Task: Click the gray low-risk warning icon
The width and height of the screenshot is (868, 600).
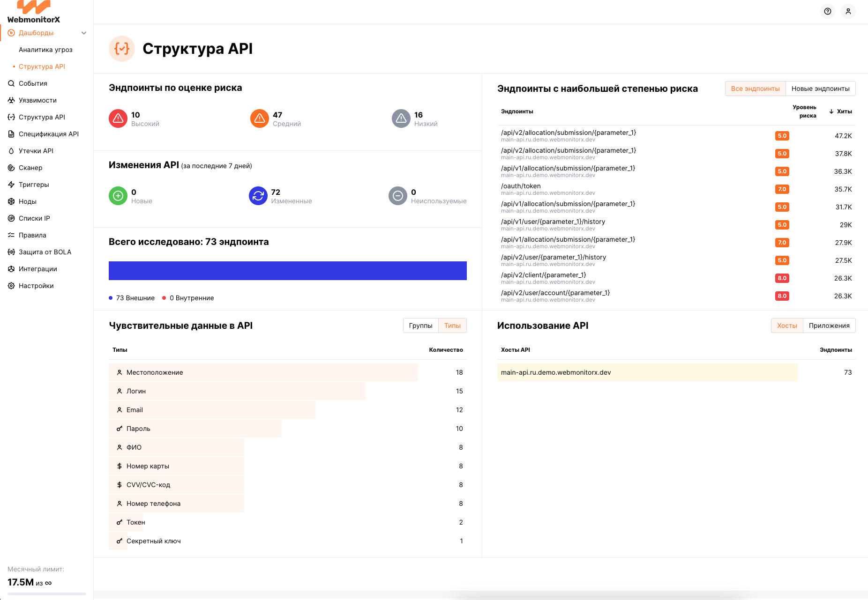Action: coord(401,119)
